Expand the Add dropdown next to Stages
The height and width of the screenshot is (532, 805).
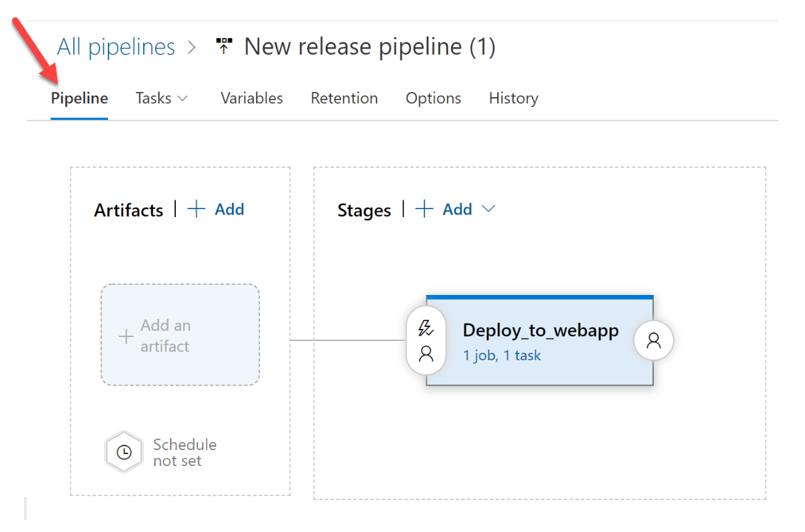pos(489,208)
